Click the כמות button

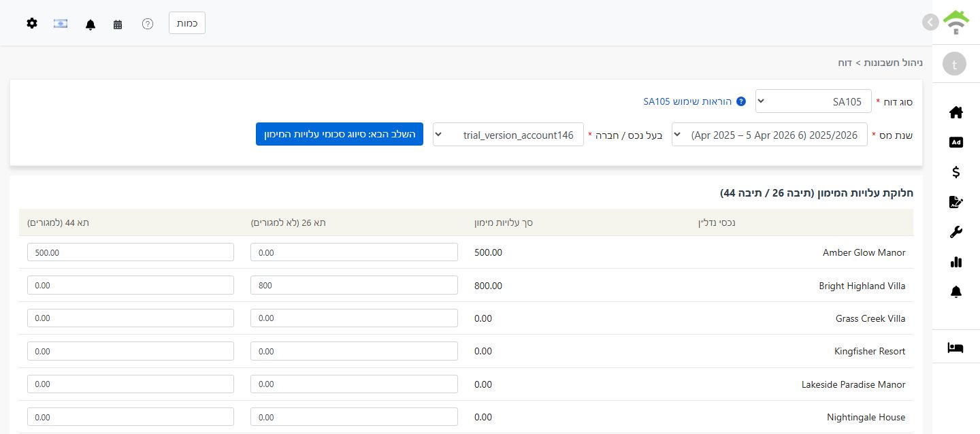tap(187, 23)
